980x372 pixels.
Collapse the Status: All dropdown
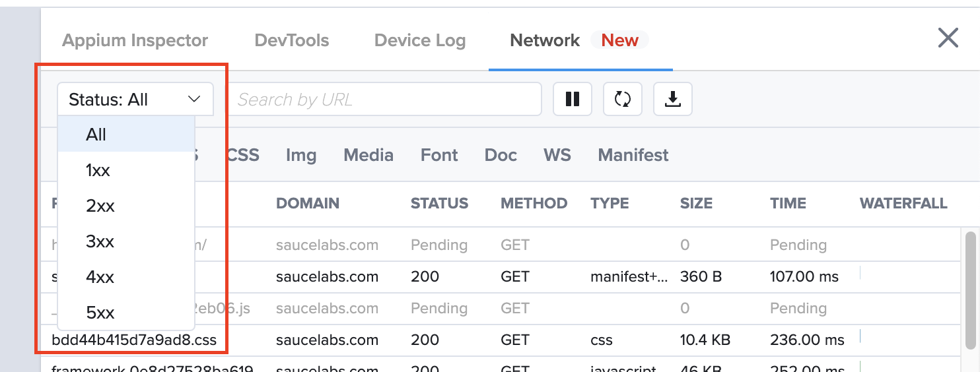[x=135, y=100]
